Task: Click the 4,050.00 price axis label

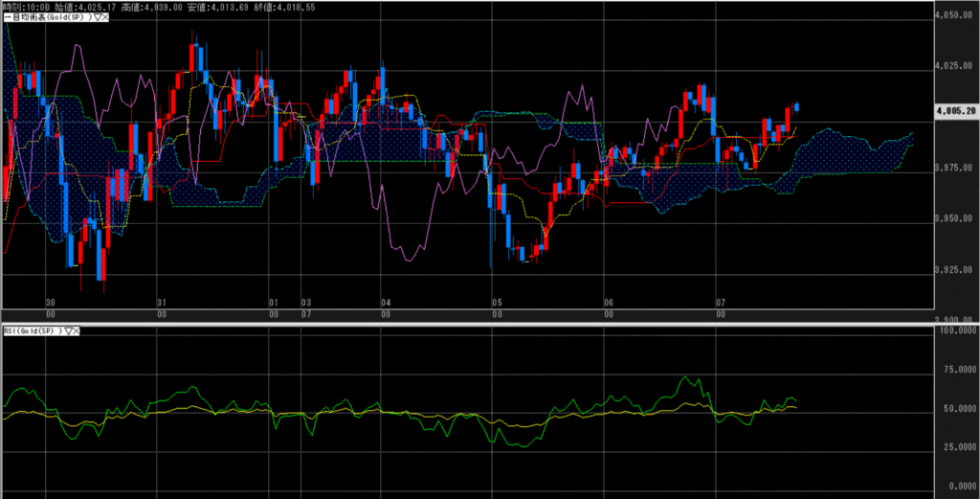Action: click(x=956, y=15)
